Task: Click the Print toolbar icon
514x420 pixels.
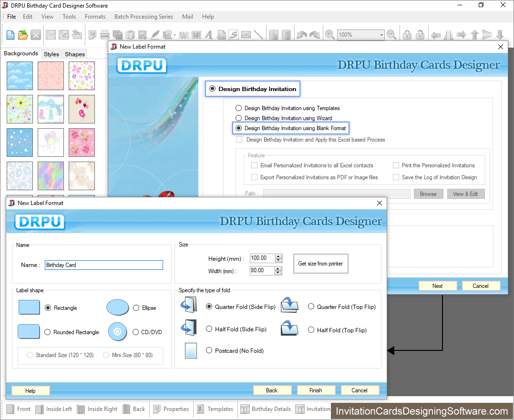Action: point(105,34)
